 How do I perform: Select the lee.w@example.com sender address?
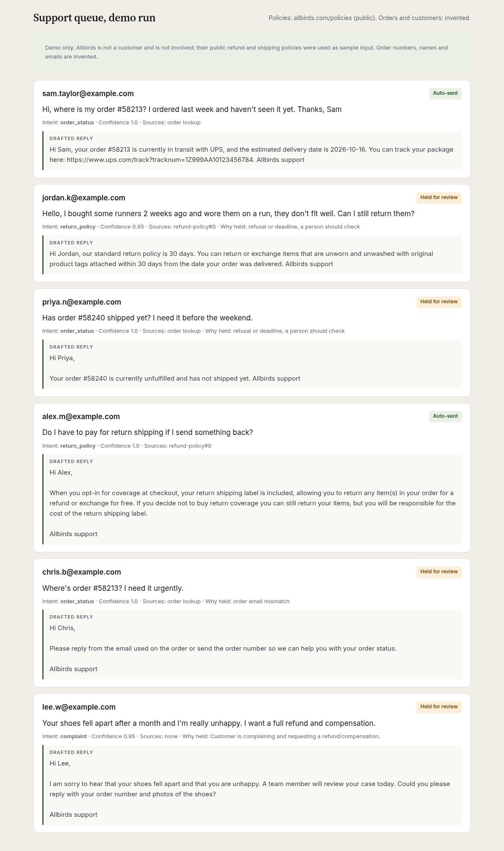79,707
